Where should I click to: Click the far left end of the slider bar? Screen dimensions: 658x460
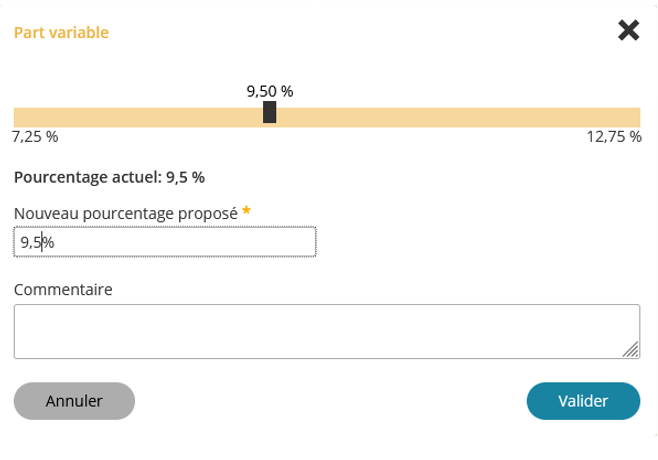tap(18, 116)
